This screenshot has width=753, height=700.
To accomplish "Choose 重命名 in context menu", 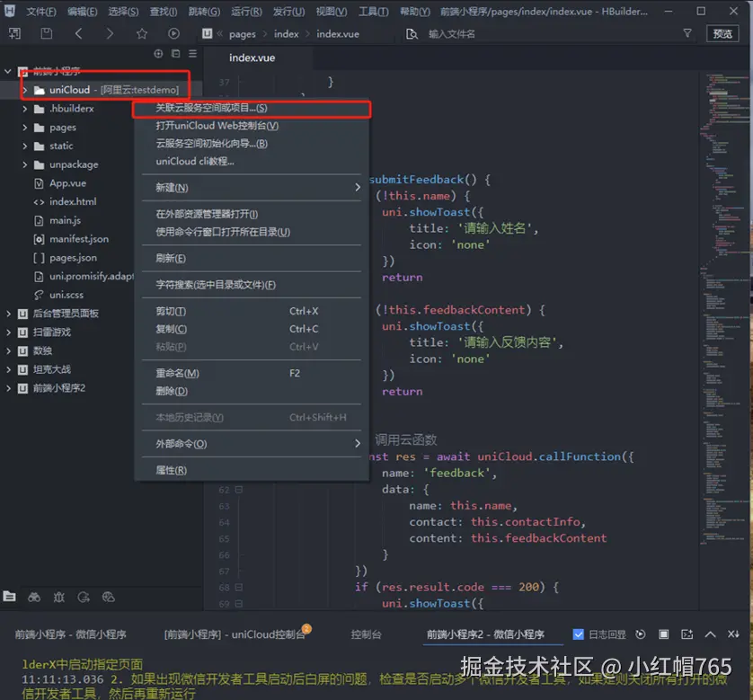I will pyautogui.click(x=252, y=373).
